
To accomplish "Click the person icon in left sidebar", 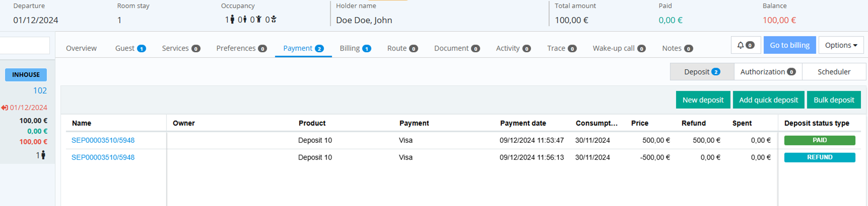I will tap(43, 155).
